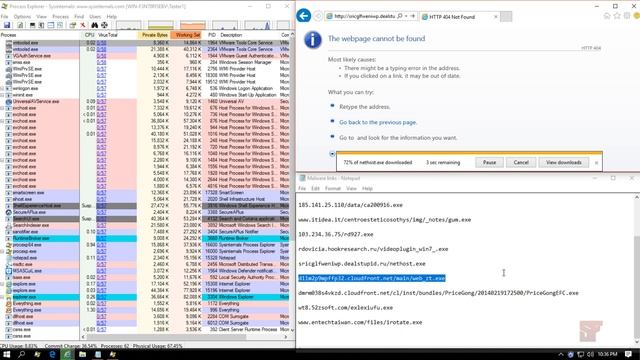The width and height of the screenshot is (640, 360).
Task: Open the Windows Start button
Action: coord(7,354)
